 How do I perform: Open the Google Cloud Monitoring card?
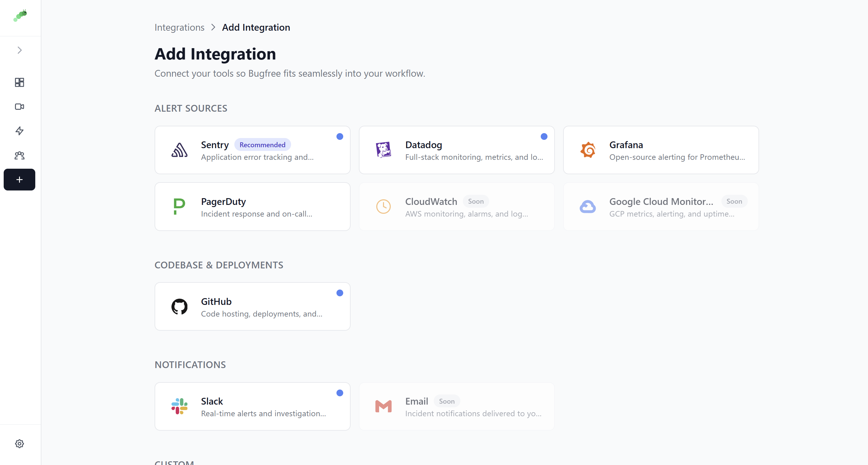point(660,206)
